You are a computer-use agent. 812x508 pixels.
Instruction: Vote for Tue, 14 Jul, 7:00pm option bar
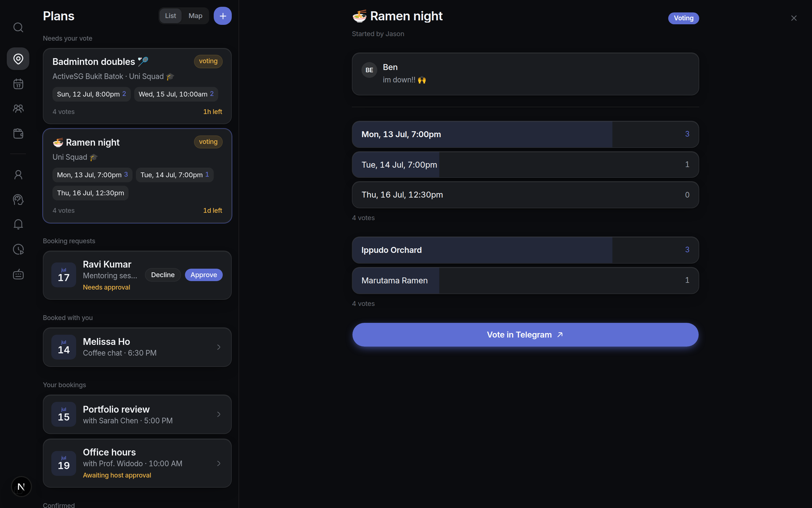(x=525, y=165)
